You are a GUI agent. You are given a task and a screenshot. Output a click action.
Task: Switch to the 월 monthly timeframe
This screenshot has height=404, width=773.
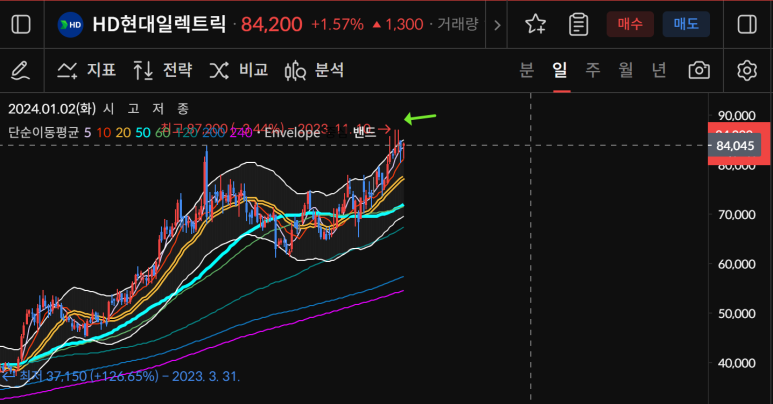(626, 70)
